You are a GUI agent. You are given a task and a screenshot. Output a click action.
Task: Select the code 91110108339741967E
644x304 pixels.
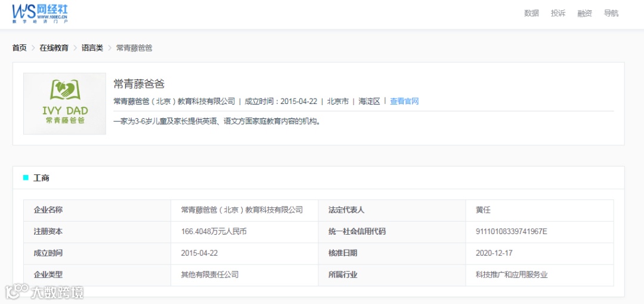(512, 232)
